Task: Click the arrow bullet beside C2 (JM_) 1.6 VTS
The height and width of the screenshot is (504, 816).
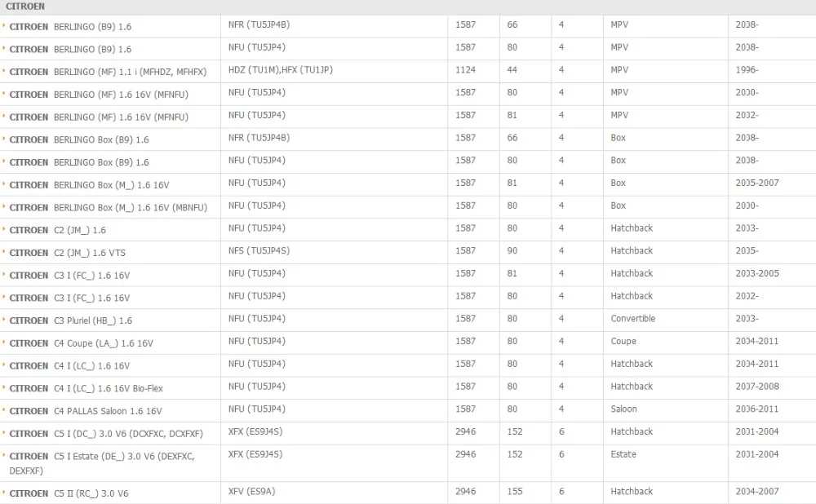Action: (x=3, y=251)
